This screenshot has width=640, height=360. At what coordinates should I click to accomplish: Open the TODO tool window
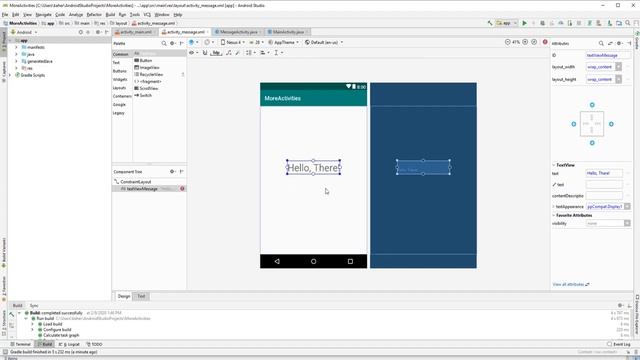(95, 344)
